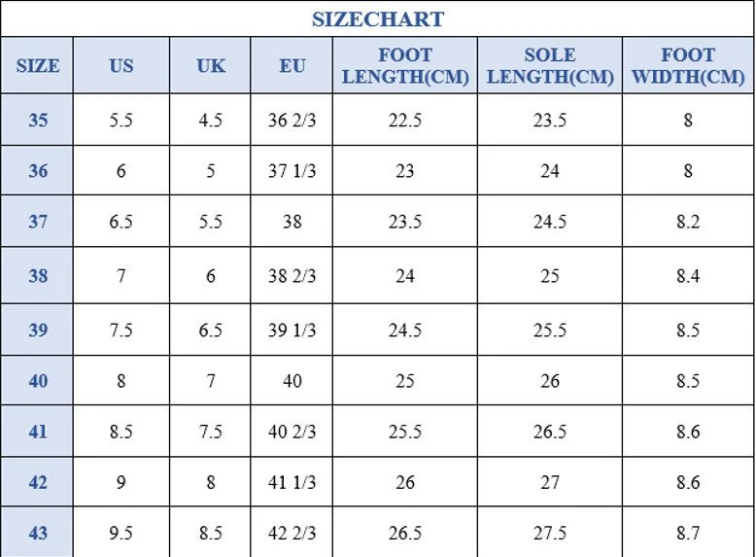Screen dimensions: 756x557
Task: Click the SOLE LENGTH(CM) header
Action: (x=550, y=66)
